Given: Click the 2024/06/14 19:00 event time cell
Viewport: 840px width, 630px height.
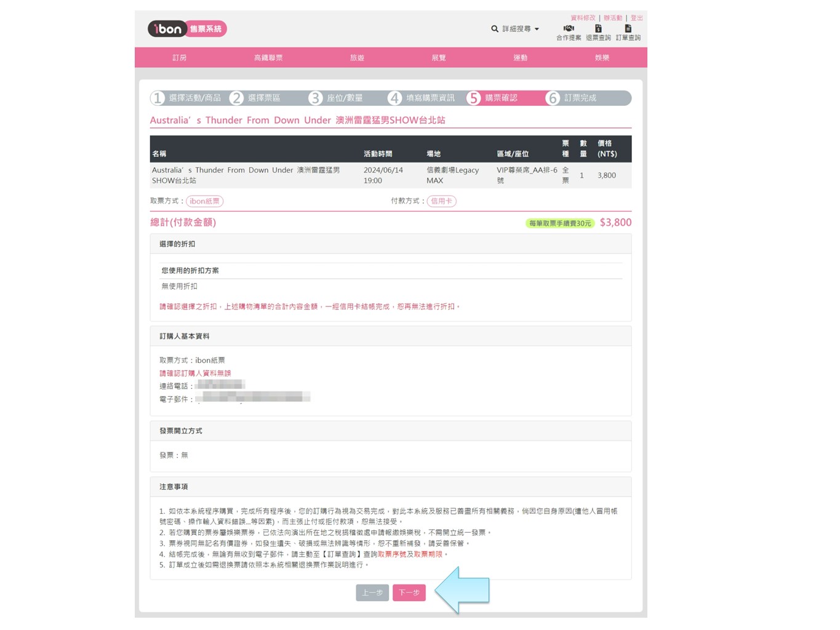Looking at the screenshot, I should point(383,175).
